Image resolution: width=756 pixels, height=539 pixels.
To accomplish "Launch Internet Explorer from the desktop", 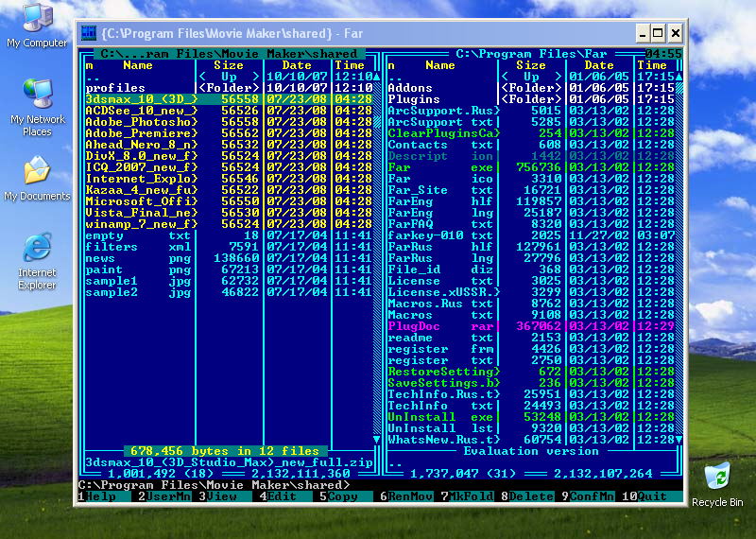I will pyautogui.click(x=37, y=261).
